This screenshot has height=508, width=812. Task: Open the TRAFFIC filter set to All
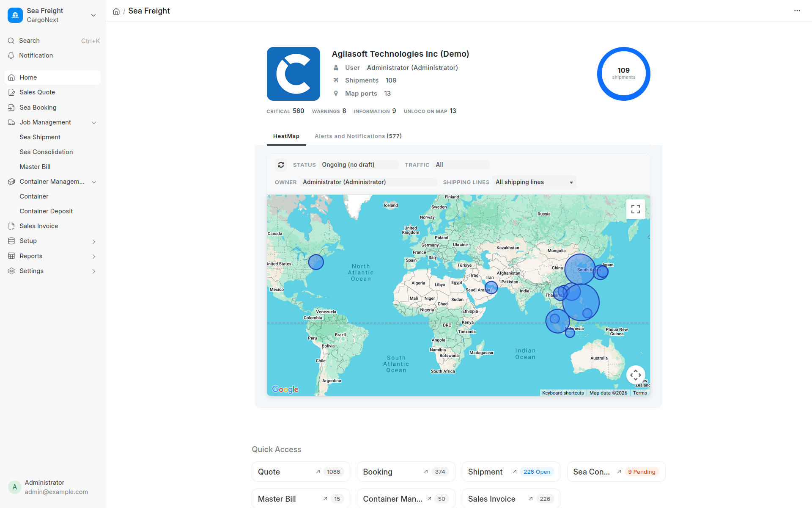click(x=461, y=165)
